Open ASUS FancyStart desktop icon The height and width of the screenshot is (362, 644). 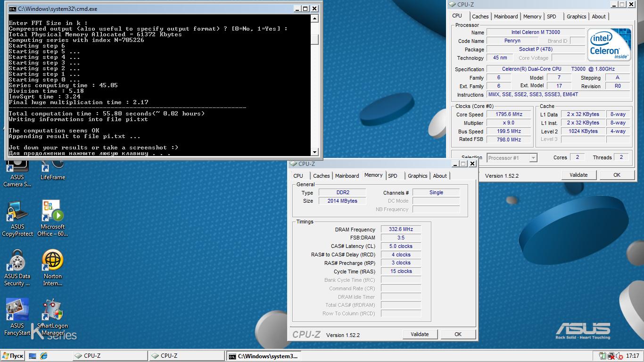click(17, 317)
